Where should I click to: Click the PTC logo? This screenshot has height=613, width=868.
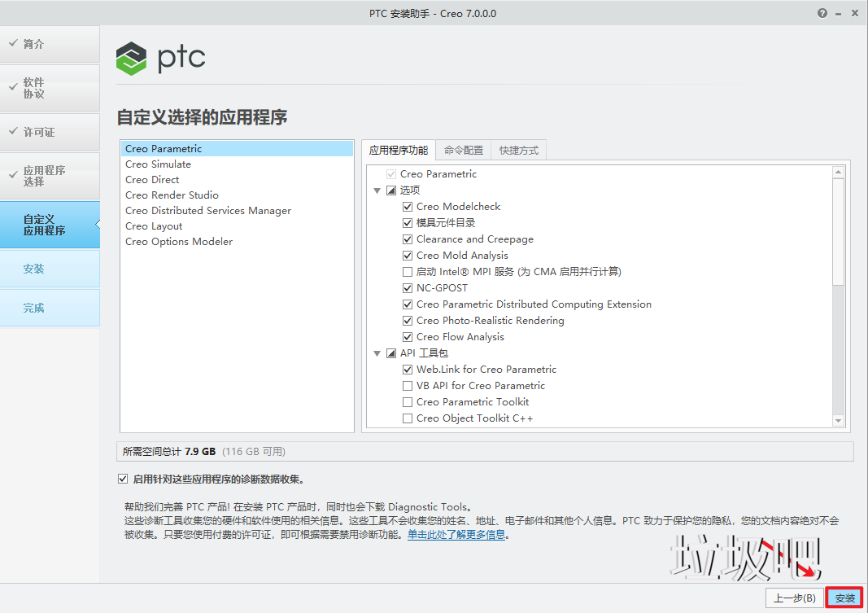(160, 58)
